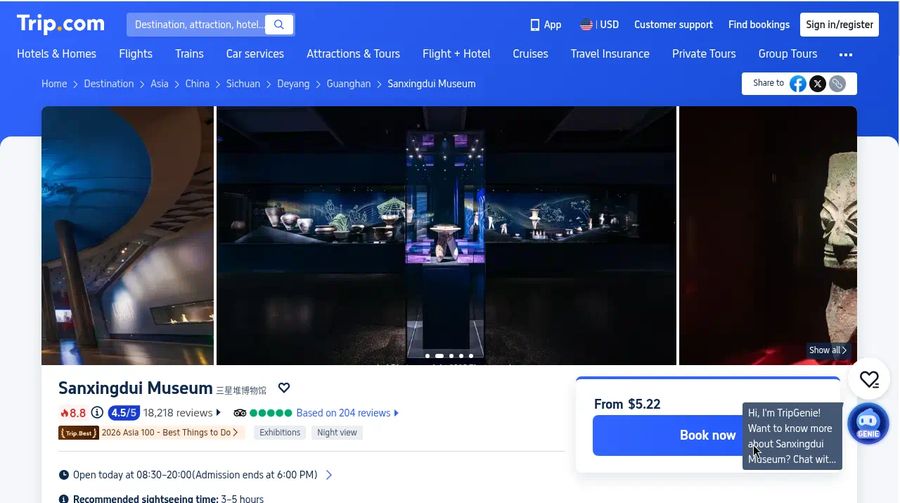Open the floating wishlist heart button

click(x=869, y=379)
